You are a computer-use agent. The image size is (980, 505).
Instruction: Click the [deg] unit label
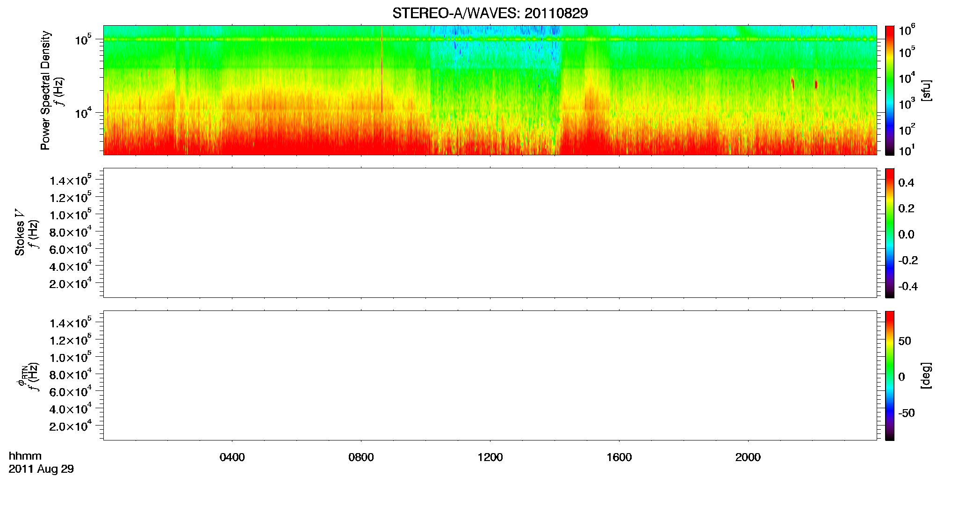pos(926,375)
